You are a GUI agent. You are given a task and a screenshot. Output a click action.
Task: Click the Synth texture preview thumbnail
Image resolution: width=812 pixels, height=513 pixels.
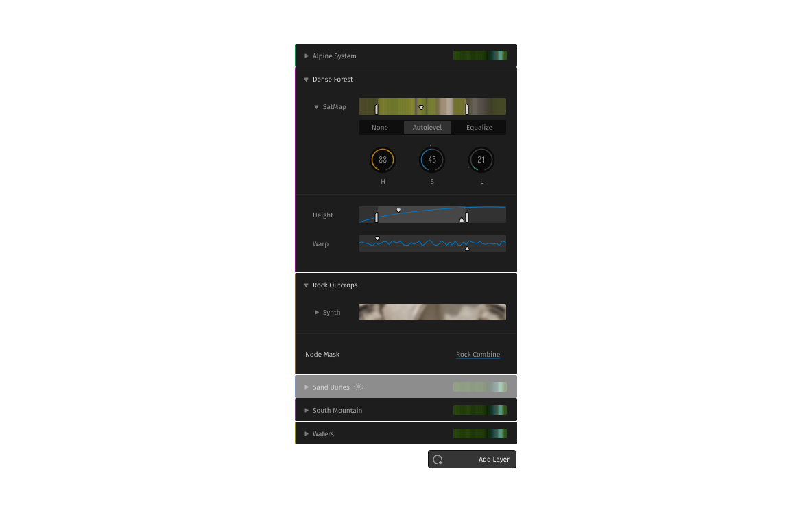tap(432, 312)
